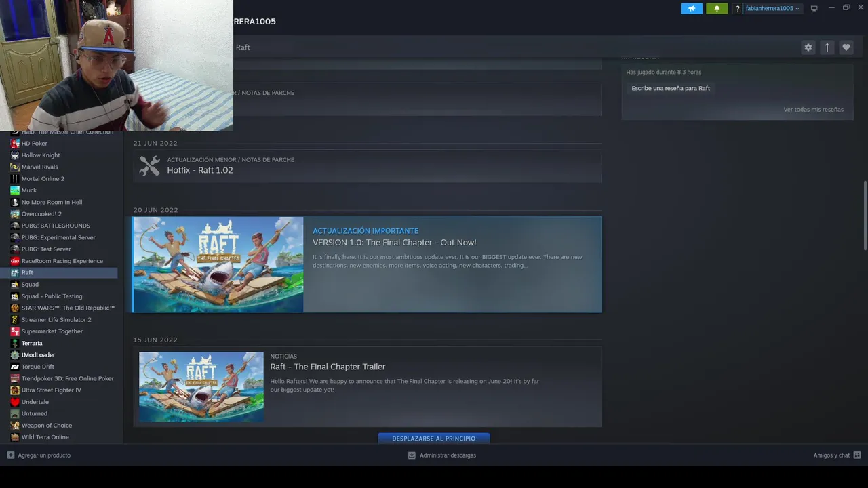Viewport: 868px width, 488px height.
Task: Click Desplazarse al principio button
Action: (434, 439)
